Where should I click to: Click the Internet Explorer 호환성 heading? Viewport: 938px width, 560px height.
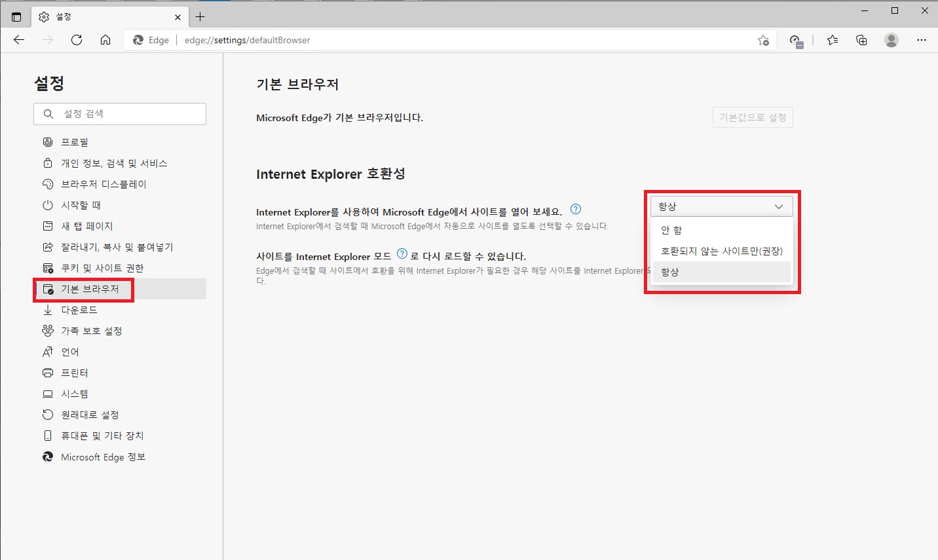331,174
